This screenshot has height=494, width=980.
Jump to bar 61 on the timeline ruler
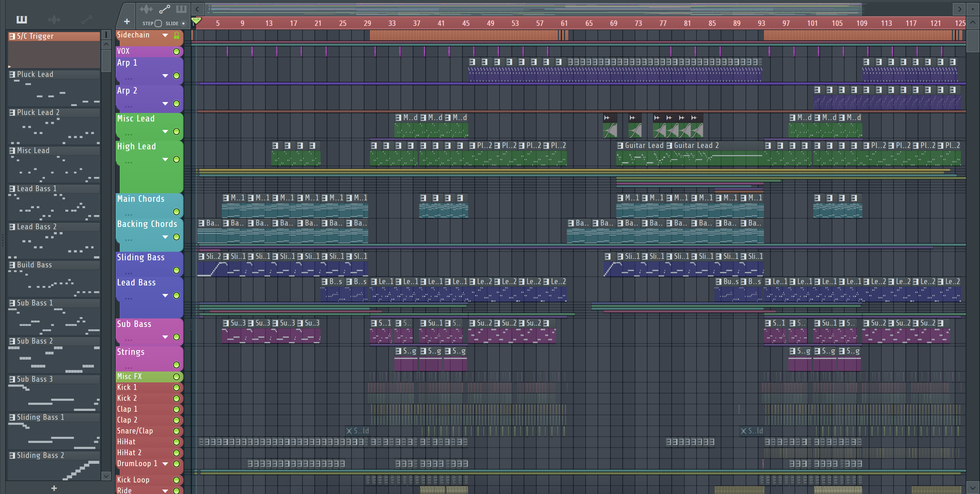pyautogui.click(x=564, y=23)
